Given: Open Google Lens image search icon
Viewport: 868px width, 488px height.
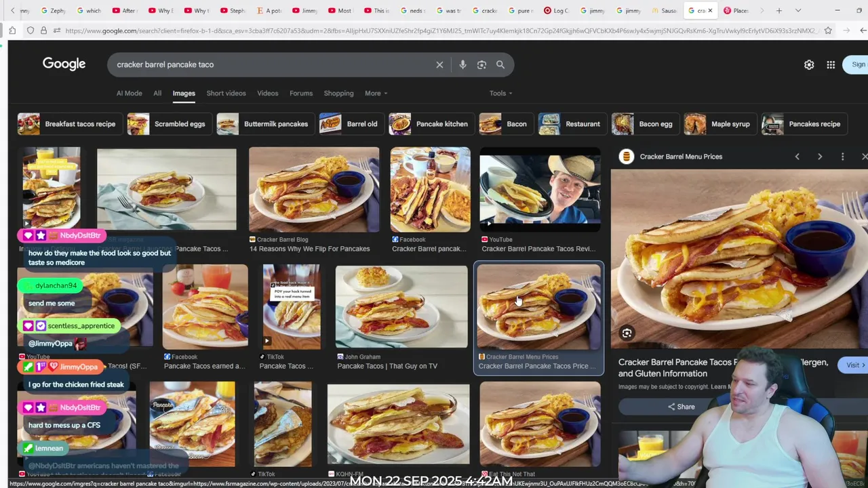Looking at the screenshot, I should pyautogui.click(x=481, y=65).
